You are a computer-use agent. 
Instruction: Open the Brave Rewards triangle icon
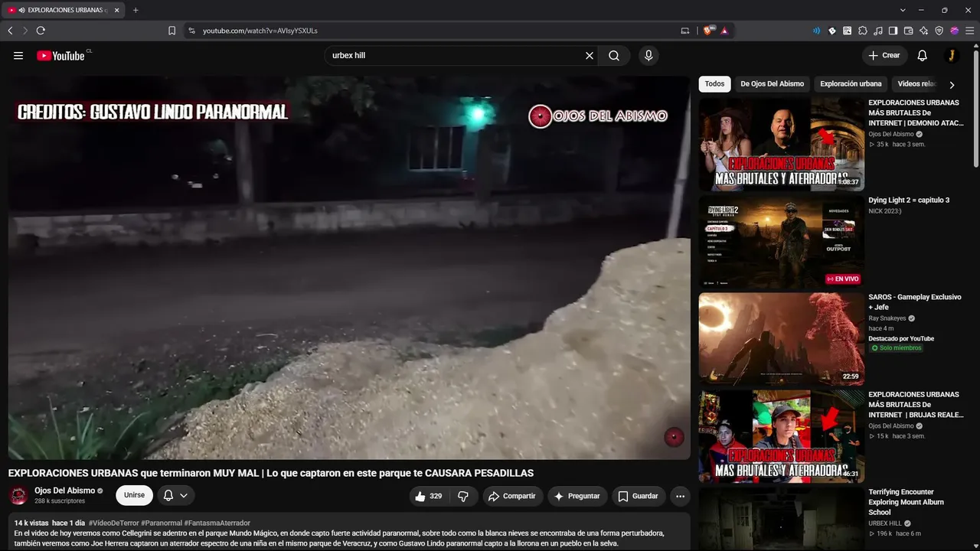(724, 31)
